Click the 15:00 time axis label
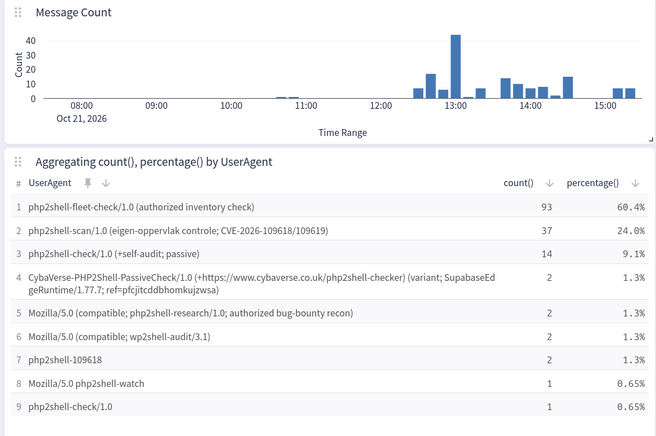 click(x=605, y=105)
